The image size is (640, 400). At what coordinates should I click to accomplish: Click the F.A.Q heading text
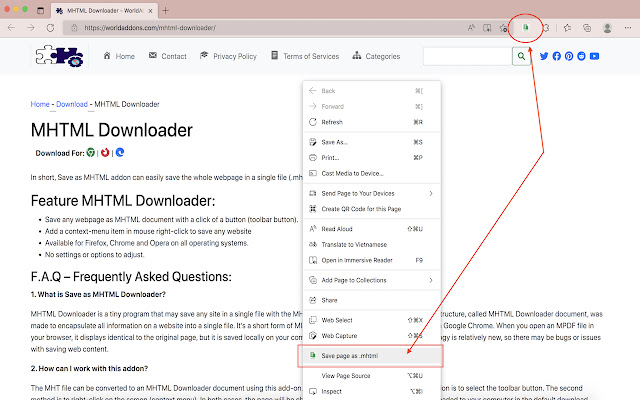pyautogui.click(x=131, y=277)
